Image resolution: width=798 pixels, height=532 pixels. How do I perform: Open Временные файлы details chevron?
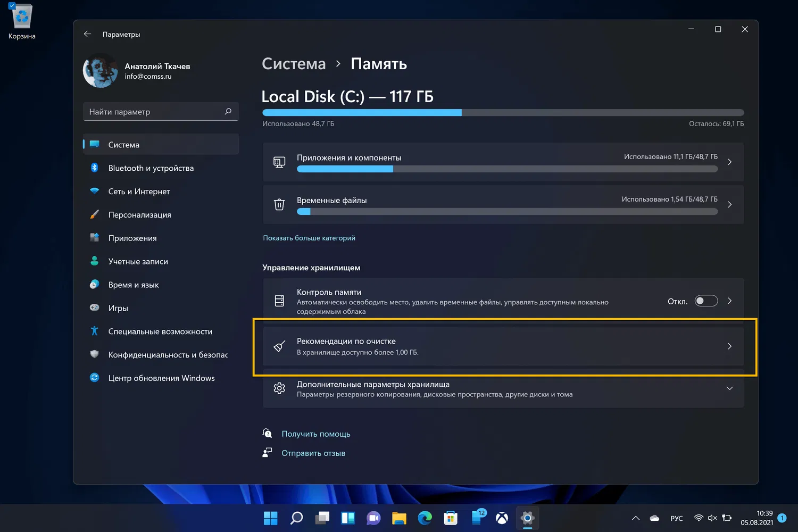729,204
